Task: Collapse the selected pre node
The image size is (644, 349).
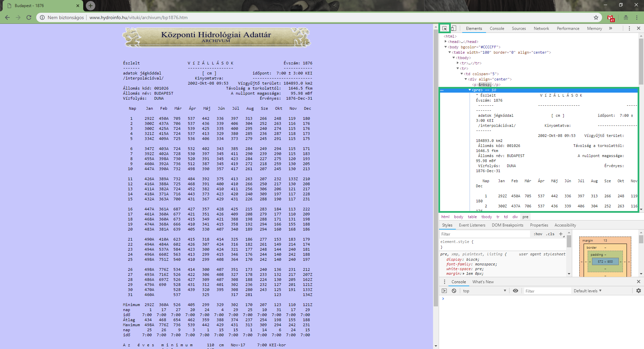Action: point(470,90)
